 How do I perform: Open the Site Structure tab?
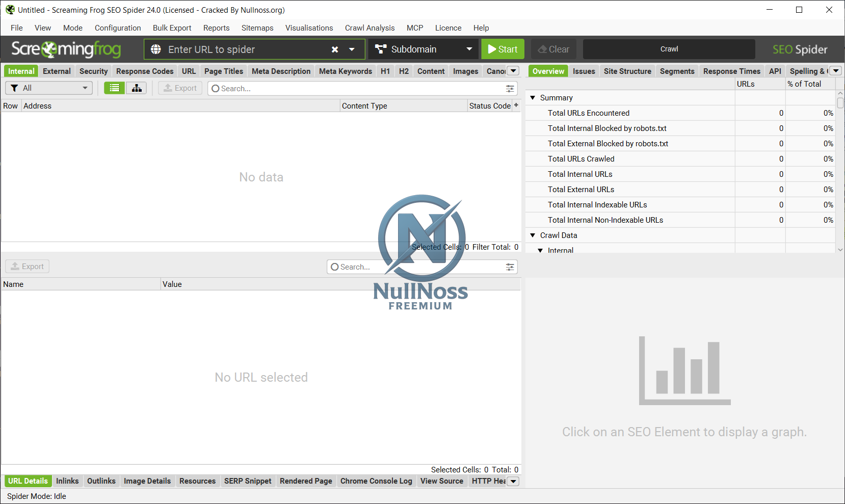[628, 71]
